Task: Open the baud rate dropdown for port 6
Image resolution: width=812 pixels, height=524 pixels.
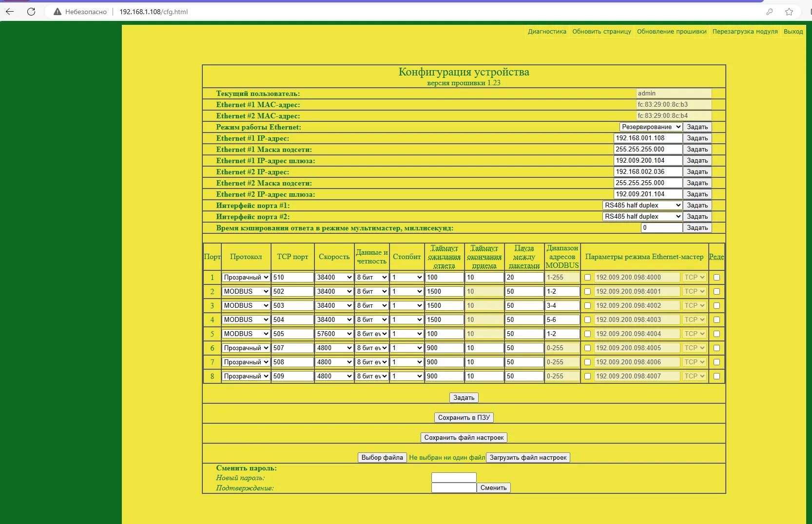Action: [334, 348]
